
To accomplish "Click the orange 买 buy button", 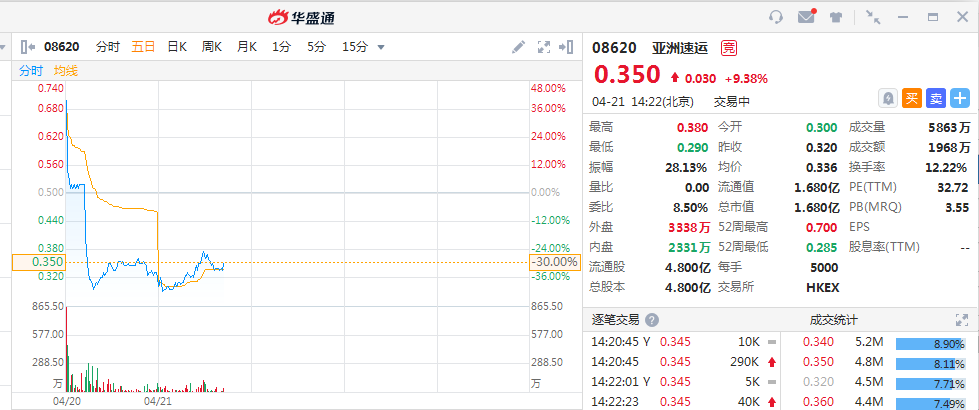I will coord(911,97).
